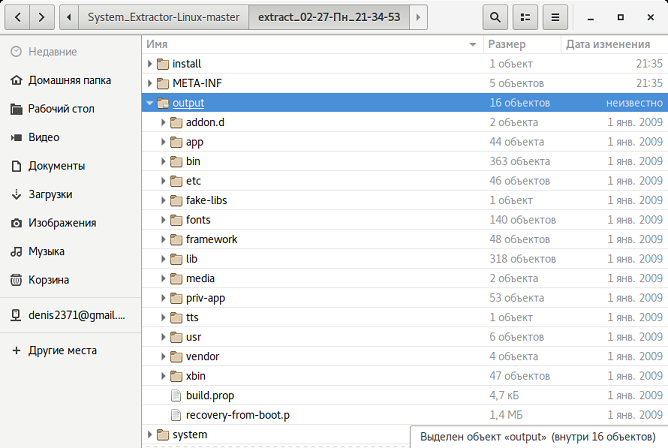Sort by the Размер column header
Viewport: 668px width, 448px height.
click(x=522, y=44)
